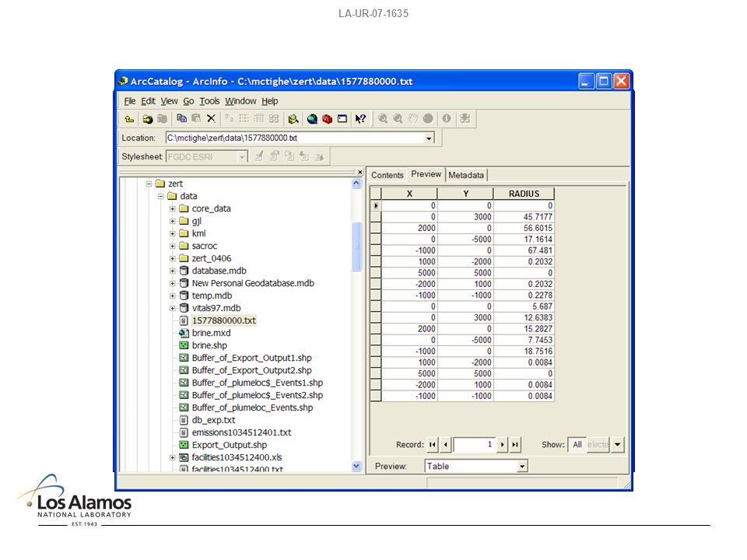Click the catalog tree scroll up arrow
Viewport: 747px width, 560px height.
356,184
